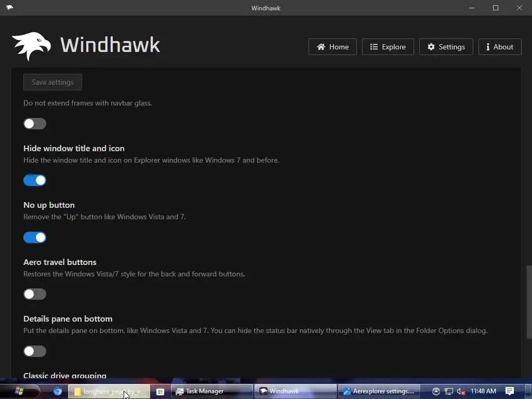Screen dimensions: 532x399
Task: Click the 'Details pane on bottom' heading
Action: click(68, 318)
